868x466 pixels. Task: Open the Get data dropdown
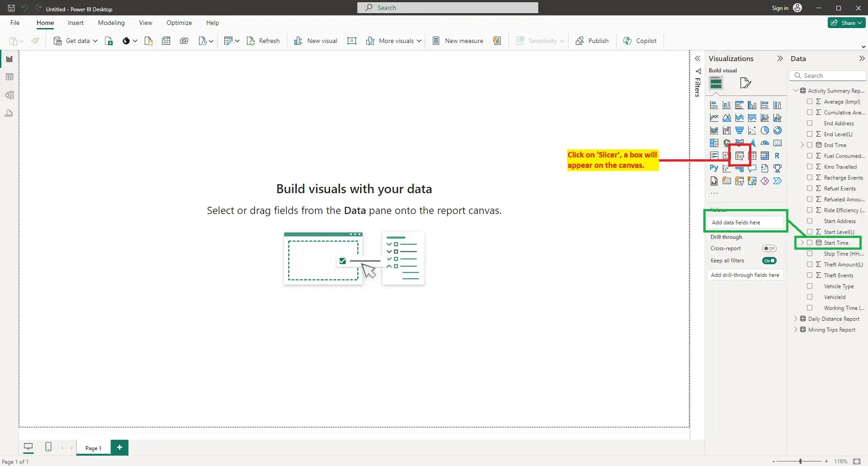[95, 41]
